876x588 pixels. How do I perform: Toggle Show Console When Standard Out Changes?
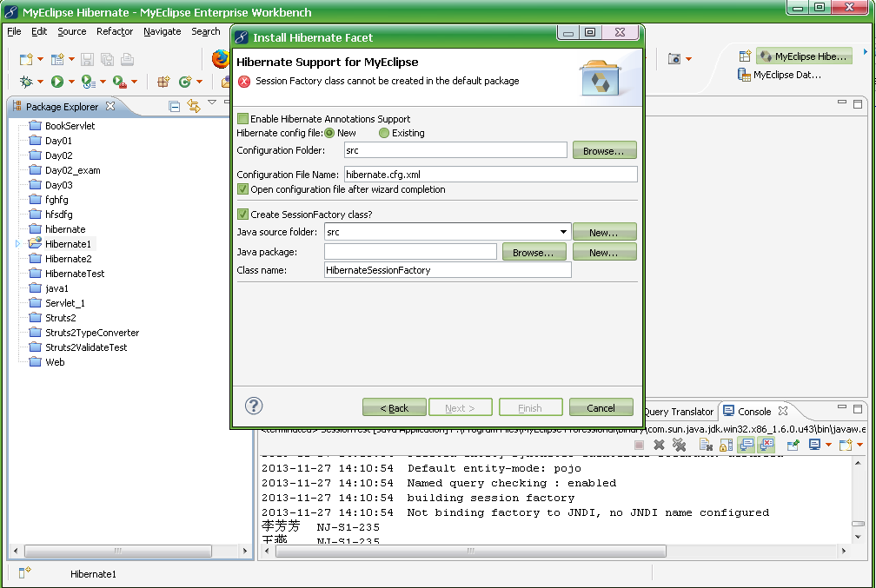tap(747, 445)
